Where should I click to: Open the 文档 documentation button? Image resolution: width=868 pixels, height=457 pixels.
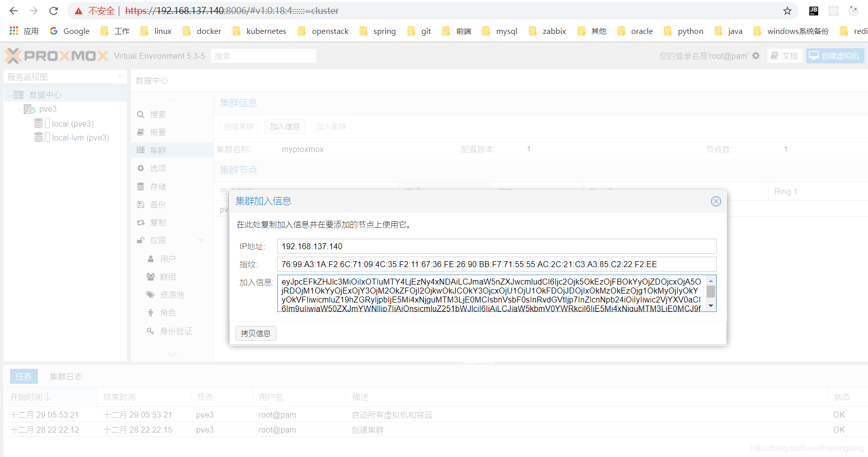click(784, 56)
